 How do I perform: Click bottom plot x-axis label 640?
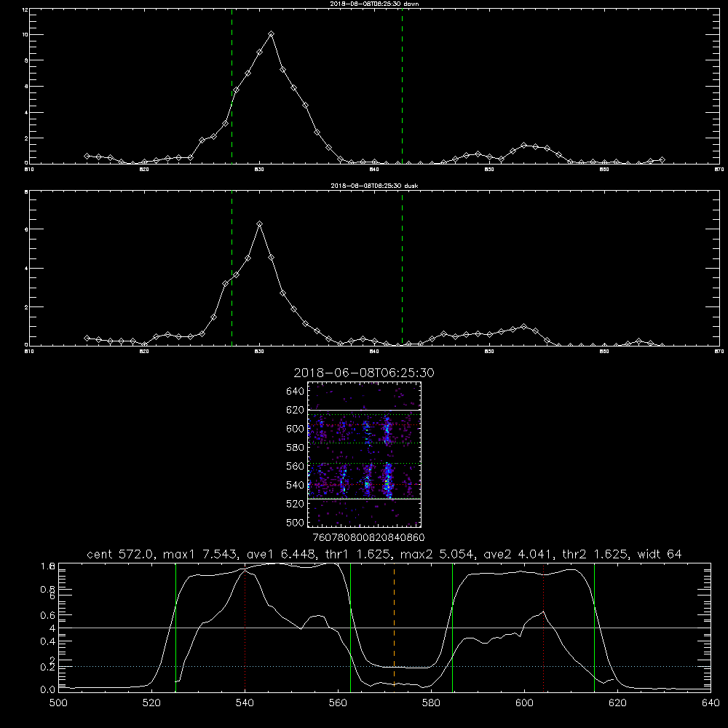click(x=711, y=703)
